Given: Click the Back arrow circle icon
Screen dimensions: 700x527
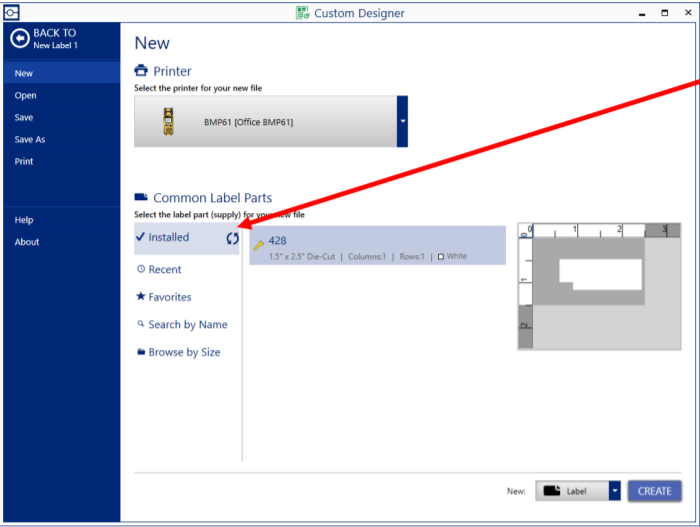Looking at the screenshot, I should [x=19, y=38].
